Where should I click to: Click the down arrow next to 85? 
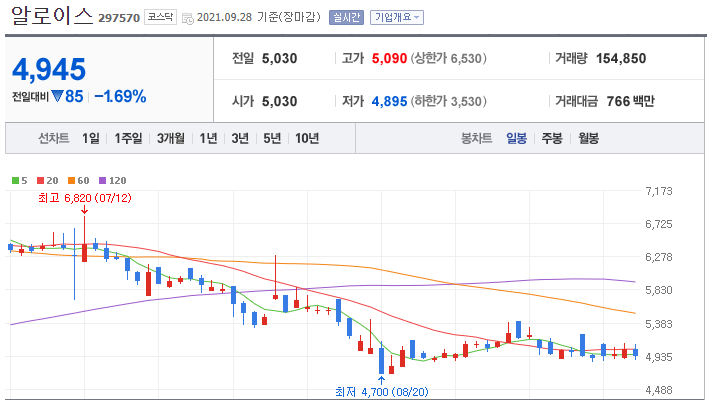57,96
